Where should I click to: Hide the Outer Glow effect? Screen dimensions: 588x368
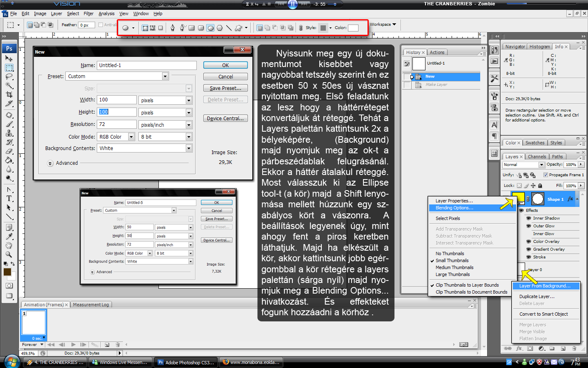click(528, 226)
